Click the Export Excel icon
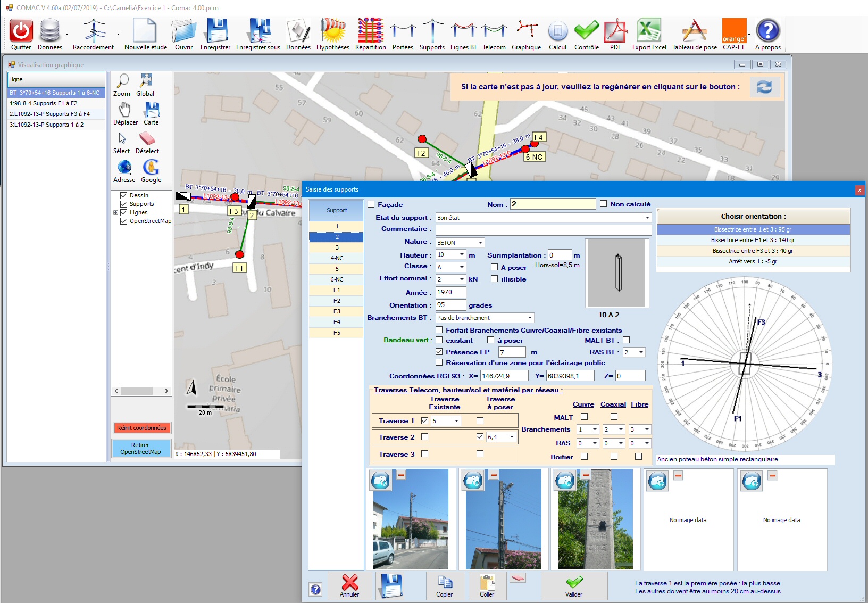The width and height of the screenshot is (868, 603). pyautogui.click(x=649, y=31)
